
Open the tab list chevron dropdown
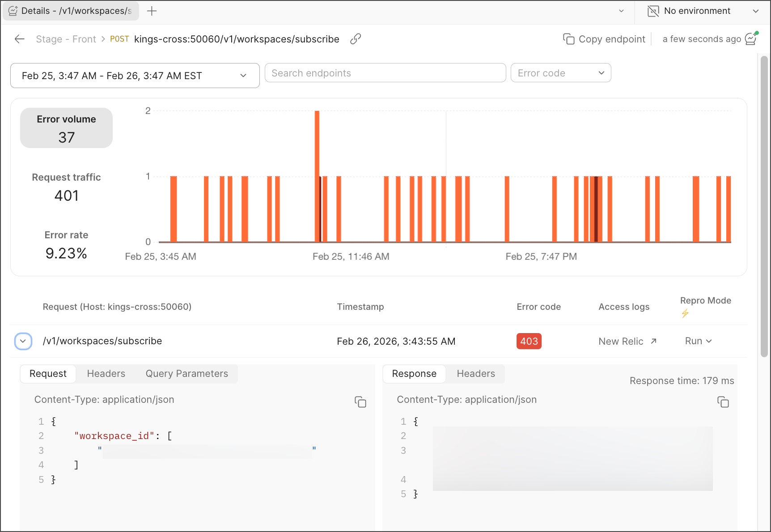(621, 11)
